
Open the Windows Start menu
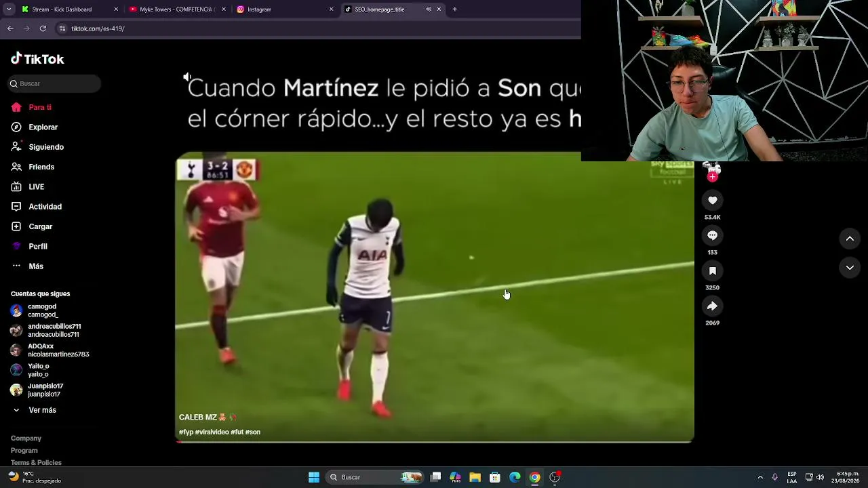click(x=314, y=477)
